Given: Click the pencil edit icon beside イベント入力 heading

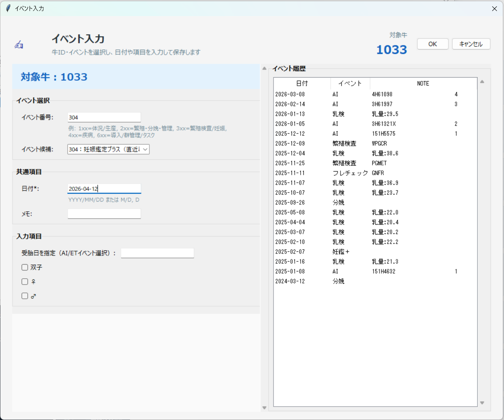Looking at the screenshot, I should [19, 45].
